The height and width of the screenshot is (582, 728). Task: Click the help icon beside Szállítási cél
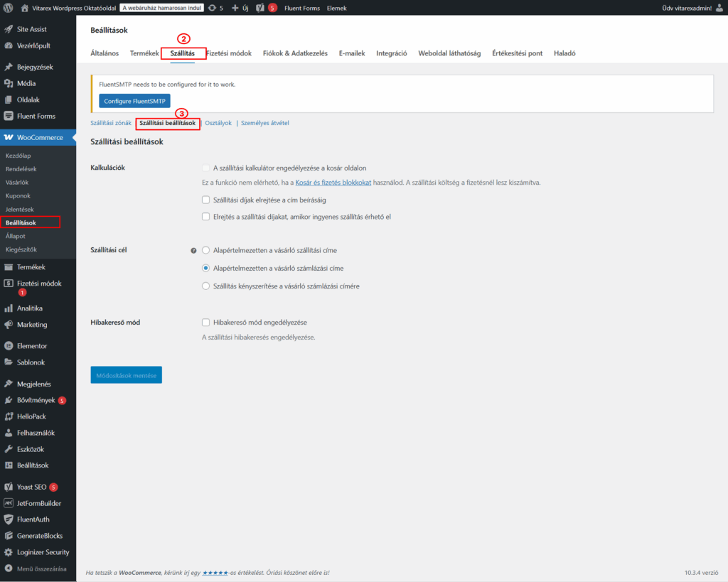pos(193,251)
